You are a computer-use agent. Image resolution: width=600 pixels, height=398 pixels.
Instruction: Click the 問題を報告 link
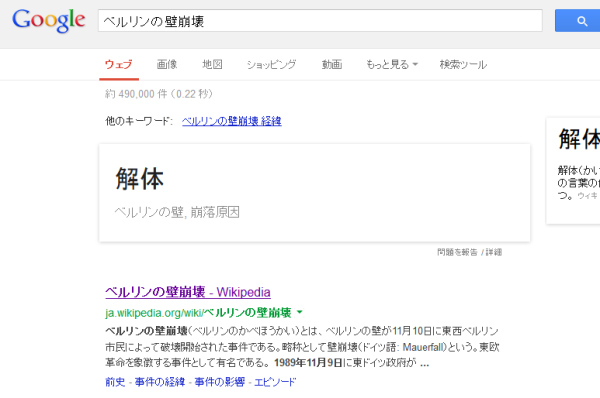[x=457, y=252]
